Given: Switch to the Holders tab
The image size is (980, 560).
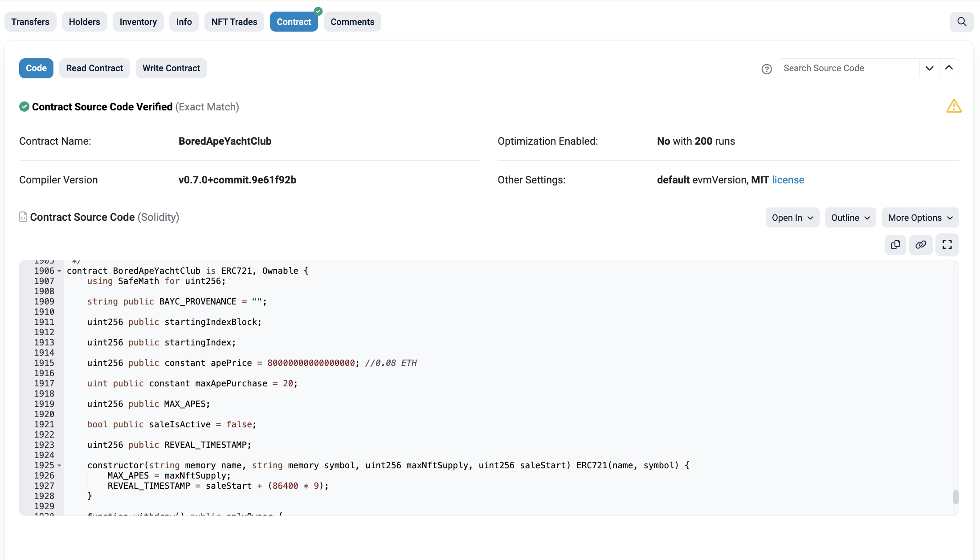Looking at the screenshot, I should (x=84, y=22).
